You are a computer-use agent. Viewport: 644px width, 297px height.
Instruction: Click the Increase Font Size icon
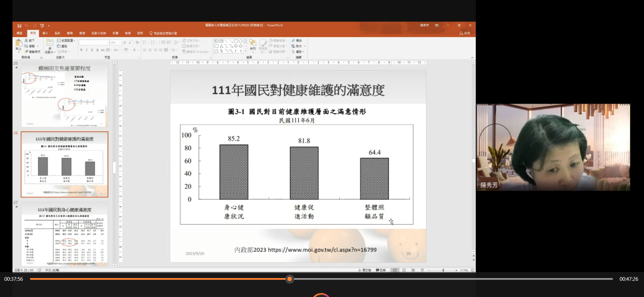tap(124, 43)
